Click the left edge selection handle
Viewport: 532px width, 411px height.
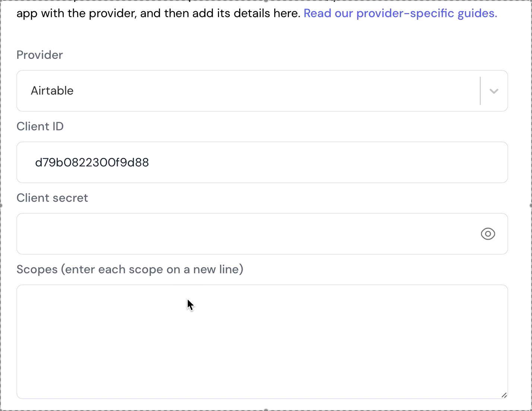(x=1, y=205)
